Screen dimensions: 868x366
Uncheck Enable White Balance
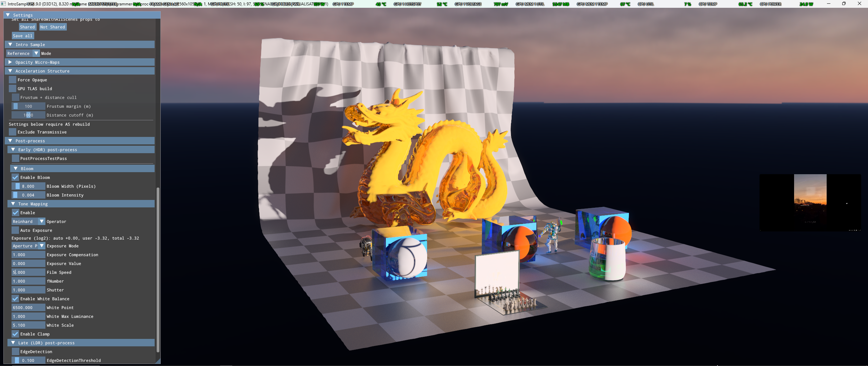click(15, 299)
